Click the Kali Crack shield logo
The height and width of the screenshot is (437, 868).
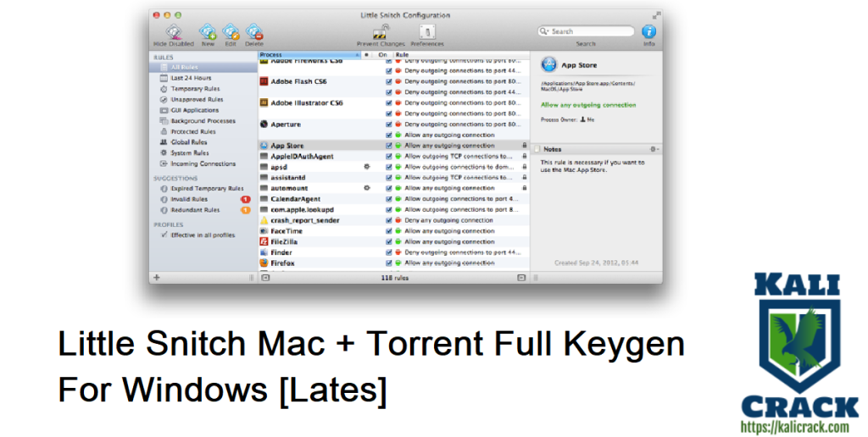tap(798, 346)
